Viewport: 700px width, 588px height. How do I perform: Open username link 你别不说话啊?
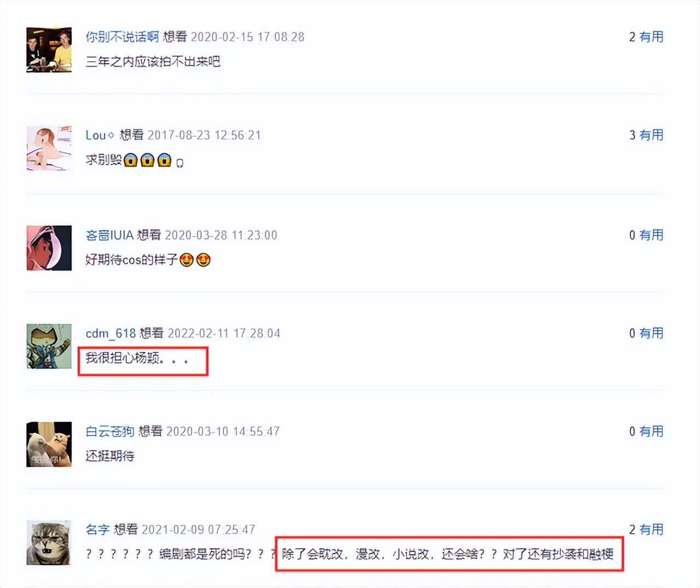click(122, 37)
